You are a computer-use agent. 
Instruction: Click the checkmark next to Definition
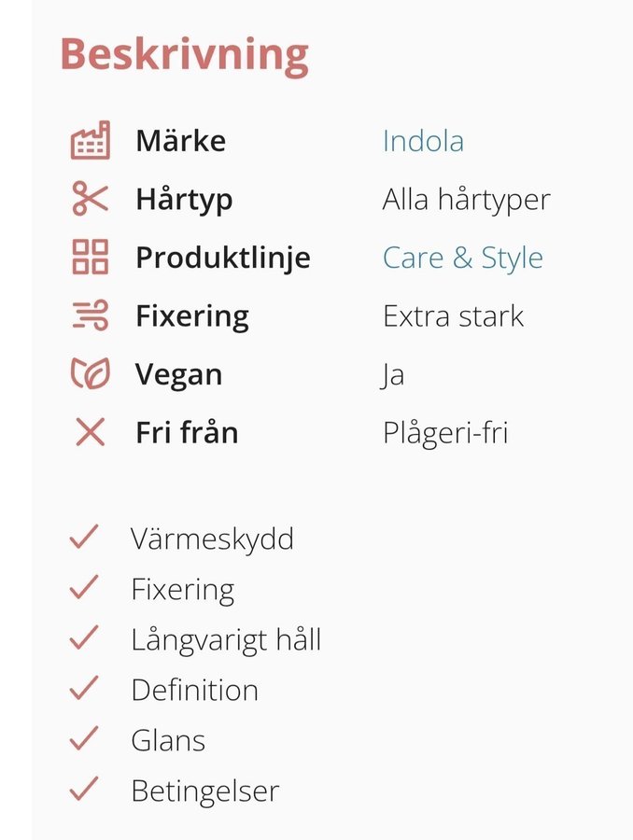tap(84, 689)
